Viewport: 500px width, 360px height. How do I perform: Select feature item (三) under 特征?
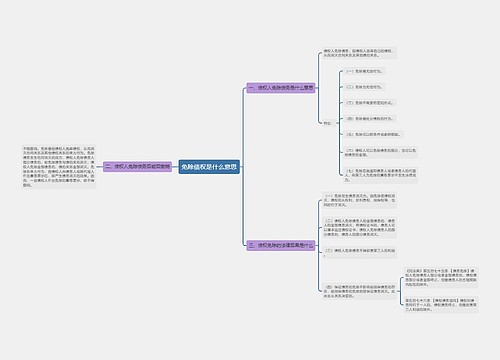[369, 103]
